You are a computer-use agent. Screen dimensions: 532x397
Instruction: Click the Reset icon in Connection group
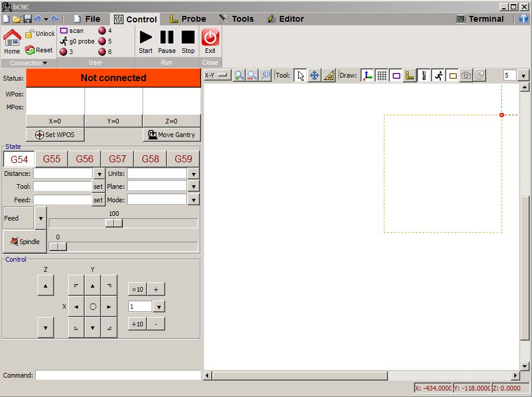(30, 51)
